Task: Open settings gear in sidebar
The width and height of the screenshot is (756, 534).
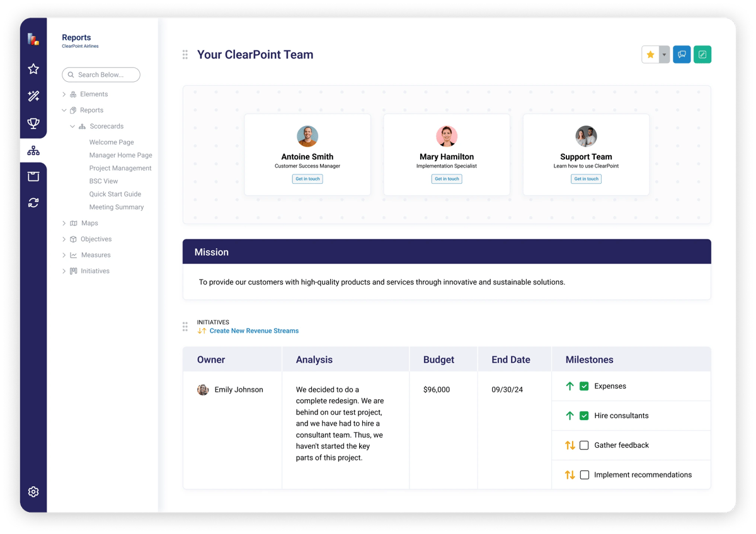Action: pos(33,492)
